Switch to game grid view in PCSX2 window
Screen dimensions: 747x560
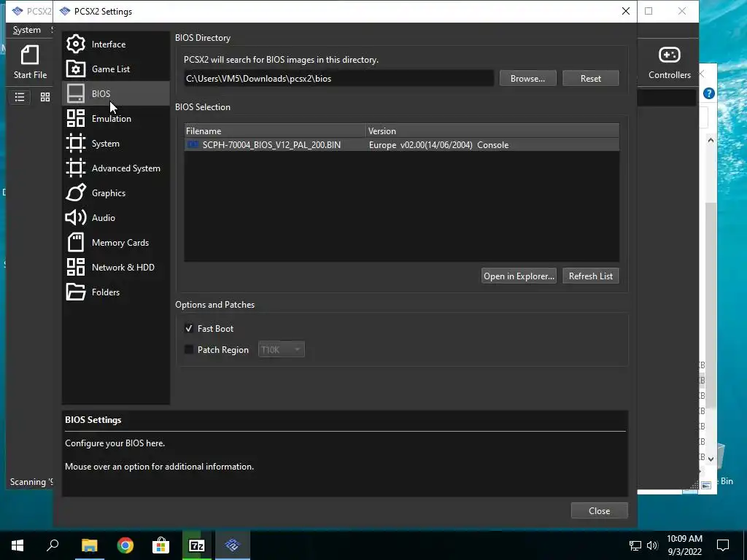(x=45, y=97)
